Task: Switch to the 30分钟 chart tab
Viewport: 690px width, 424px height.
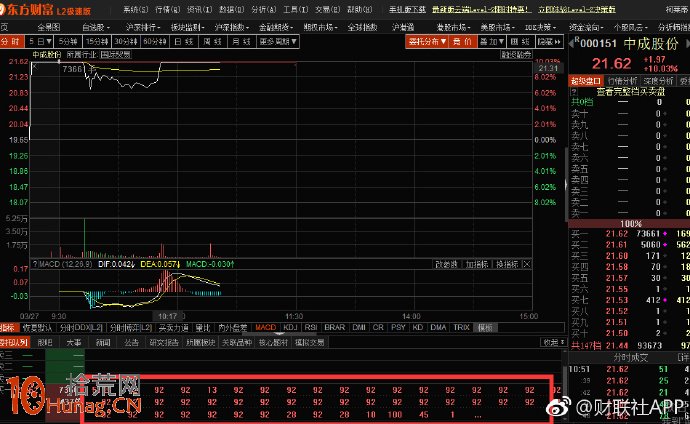Action: click(x=126, y=41)
